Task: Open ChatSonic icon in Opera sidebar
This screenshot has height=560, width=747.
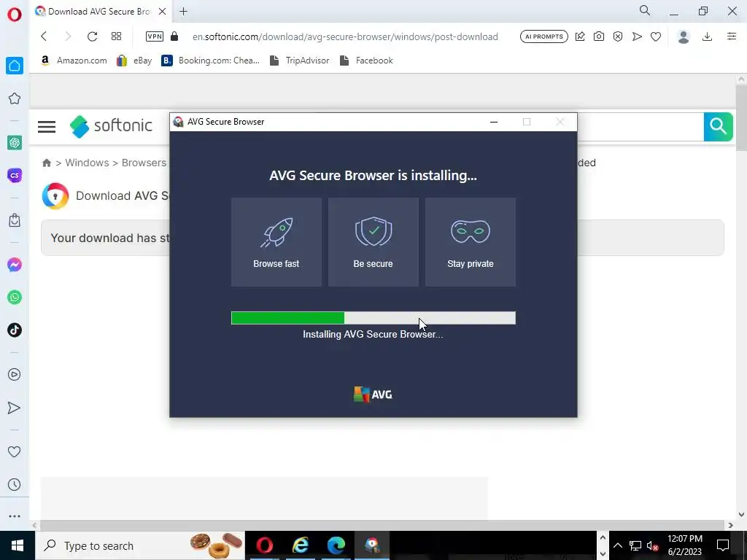Action: [15, 175]
